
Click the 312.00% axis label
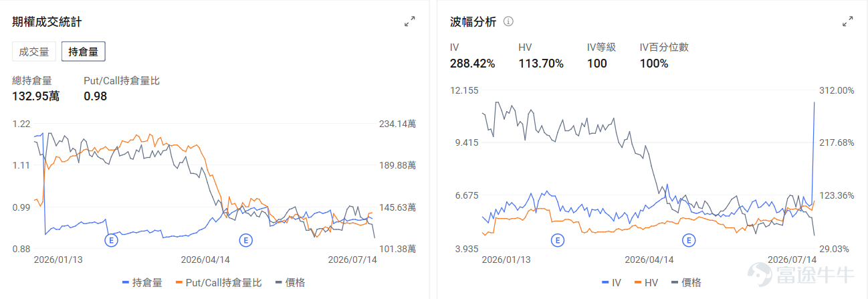coord(837,90)
